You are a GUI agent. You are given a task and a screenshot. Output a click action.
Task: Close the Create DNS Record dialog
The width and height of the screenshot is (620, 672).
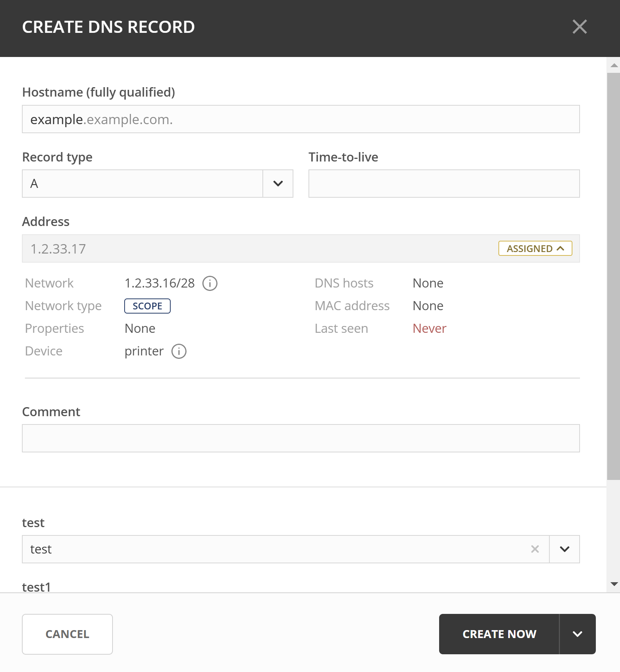580,27
